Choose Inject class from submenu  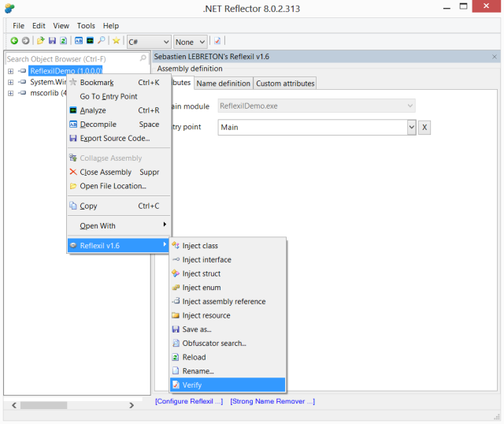[228, 246]
